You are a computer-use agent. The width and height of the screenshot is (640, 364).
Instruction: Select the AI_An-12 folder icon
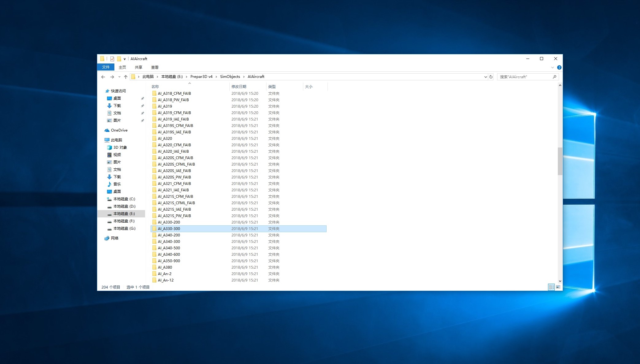tap(154, 280)
